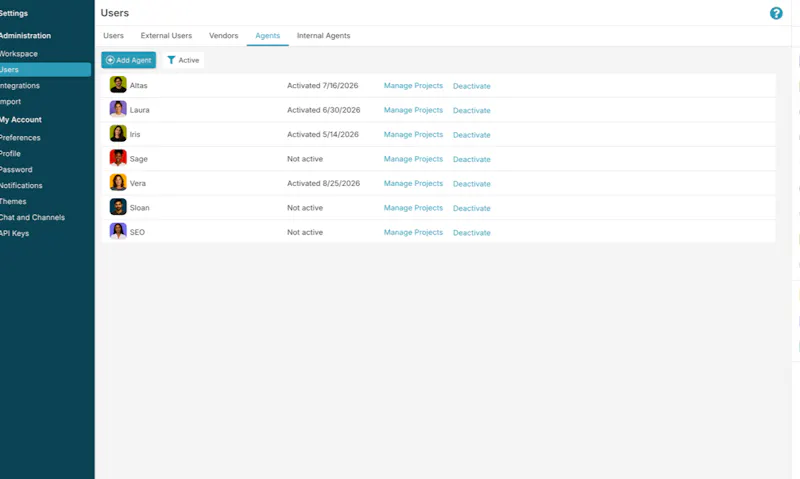The image size is (800, 479).
Task: Open API Keys in the sidebar
Action: (14, 233)
